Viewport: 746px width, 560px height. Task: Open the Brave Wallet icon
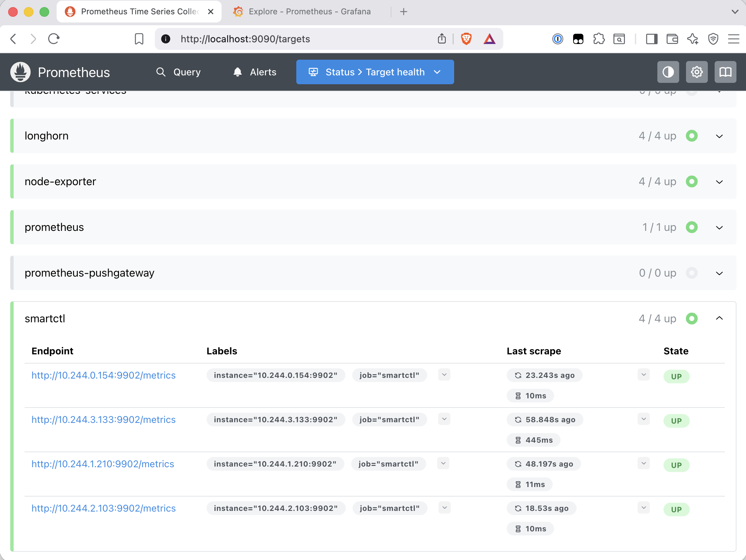tap(672, 39)
